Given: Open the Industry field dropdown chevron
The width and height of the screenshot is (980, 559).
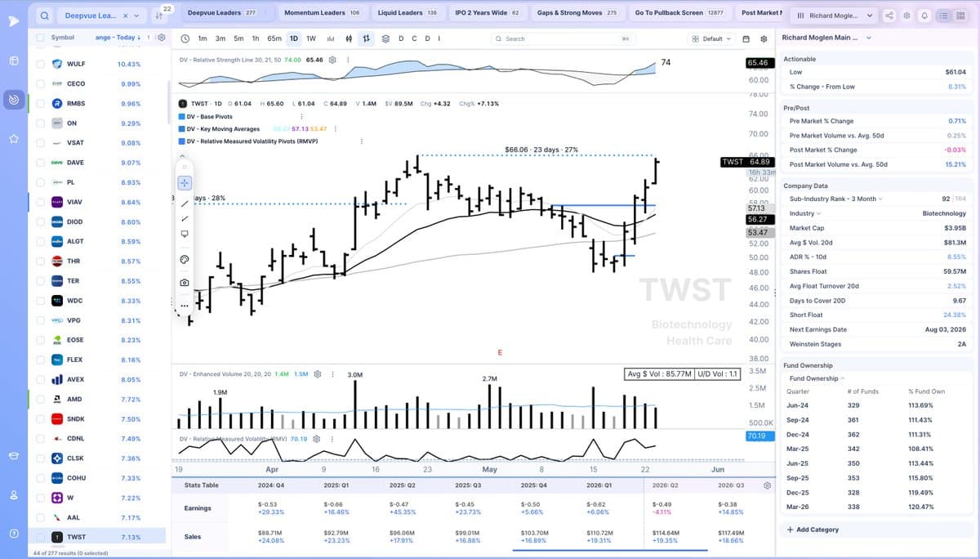Looking at the screenshot, I should 819,213.
